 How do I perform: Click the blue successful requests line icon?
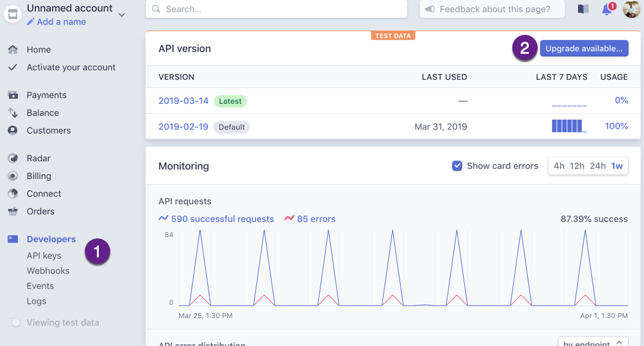(163, 218)
